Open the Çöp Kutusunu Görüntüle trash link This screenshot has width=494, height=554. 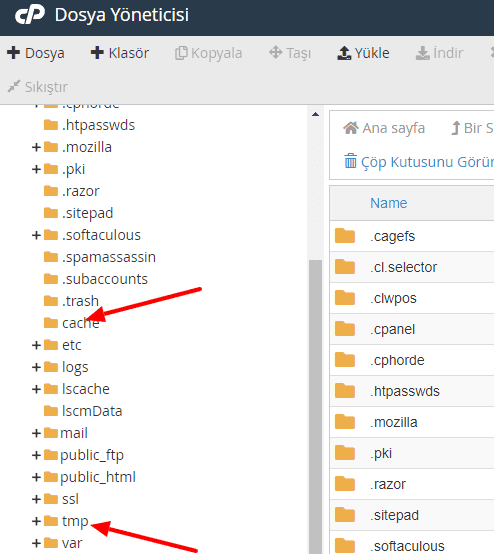[419, 162]
